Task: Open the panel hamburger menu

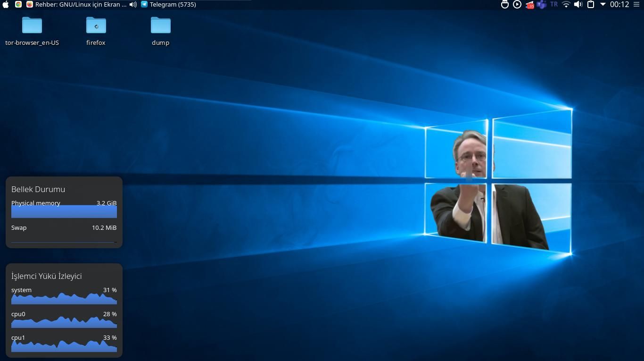Action: coord(637,4)
